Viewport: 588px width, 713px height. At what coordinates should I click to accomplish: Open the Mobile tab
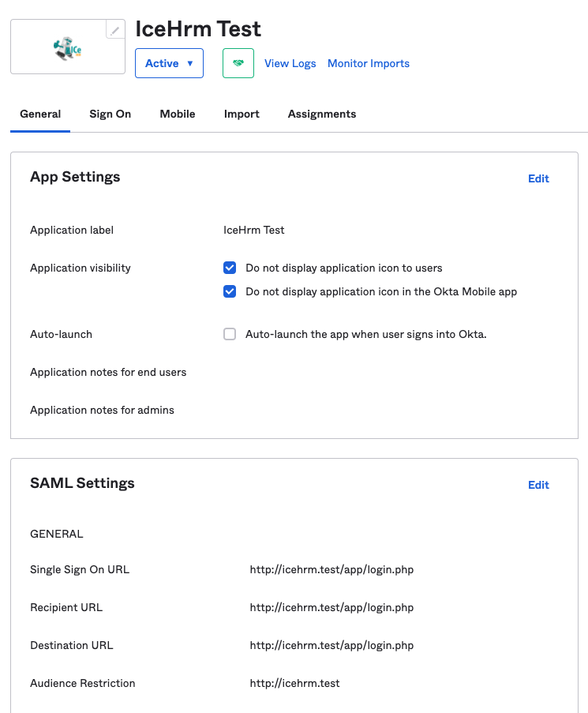(177, 114)
